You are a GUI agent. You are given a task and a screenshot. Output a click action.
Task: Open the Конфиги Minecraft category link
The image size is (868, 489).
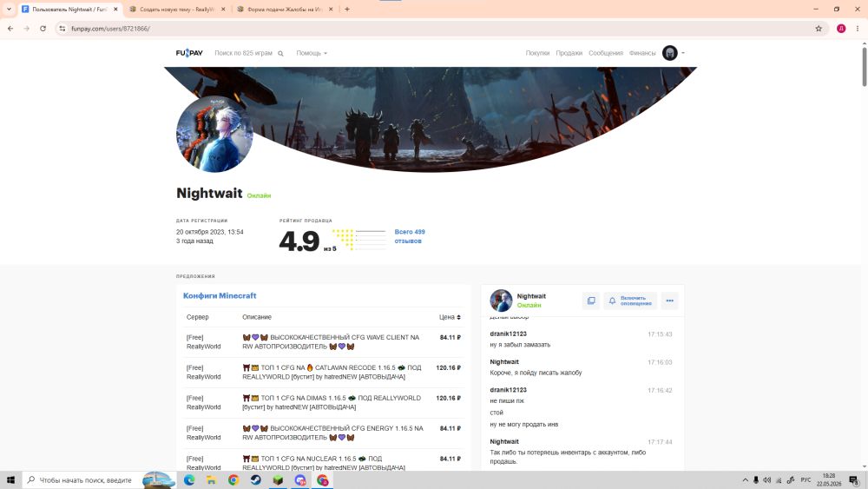(220, 295)
